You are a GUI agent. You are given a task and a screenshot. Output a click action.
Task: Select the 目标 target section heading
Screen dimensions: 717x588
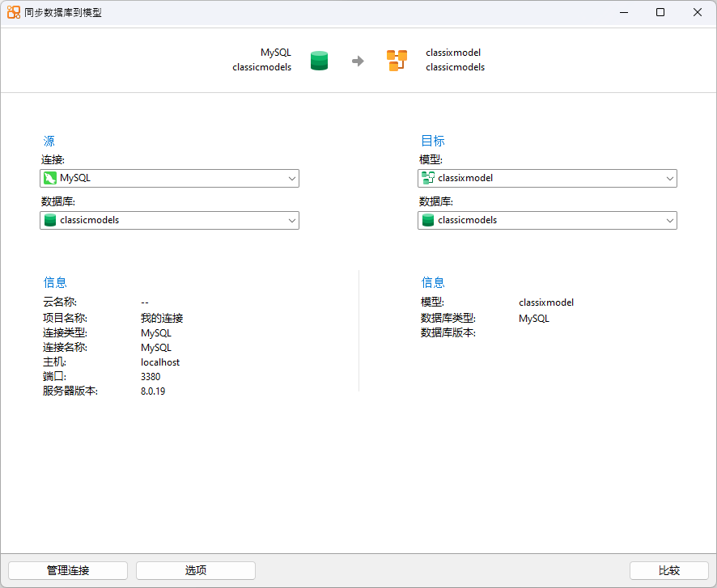433,140
